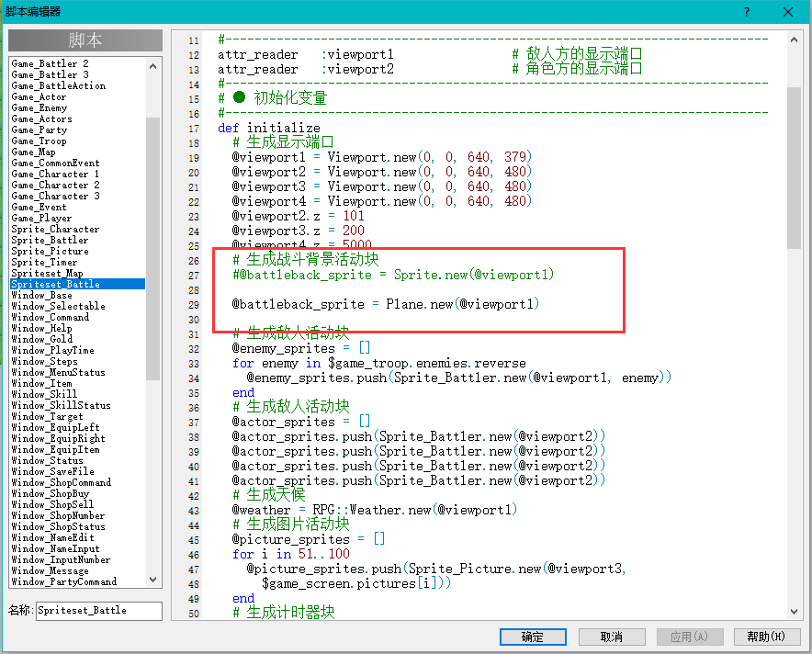Select Spriteset_Map script

pyautogui.click(x=47, y=273)
